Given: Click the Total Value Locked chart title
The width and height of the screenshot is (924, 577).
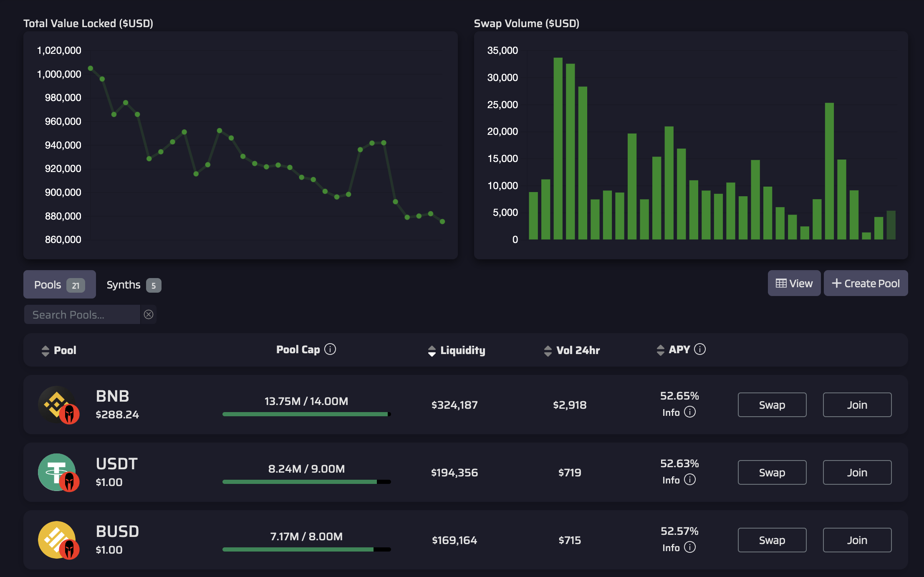Looking at the screenshot, I should coord(88,23).
